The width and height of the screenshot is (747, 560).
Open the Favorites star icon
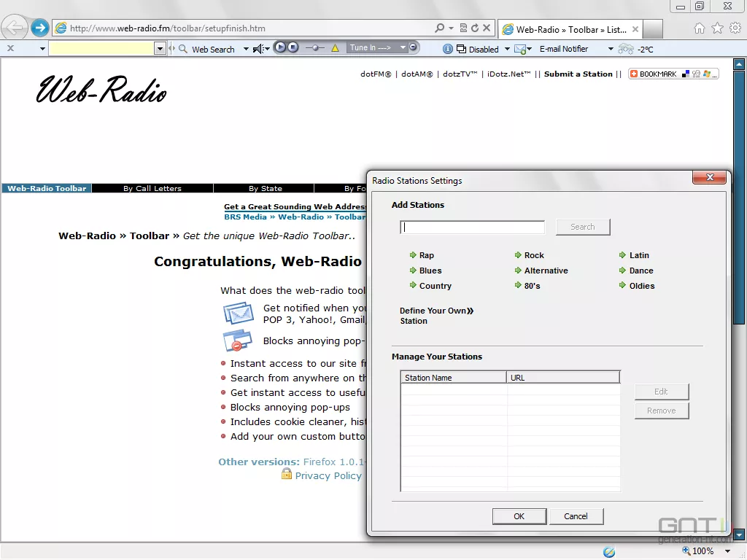point(717,28)
